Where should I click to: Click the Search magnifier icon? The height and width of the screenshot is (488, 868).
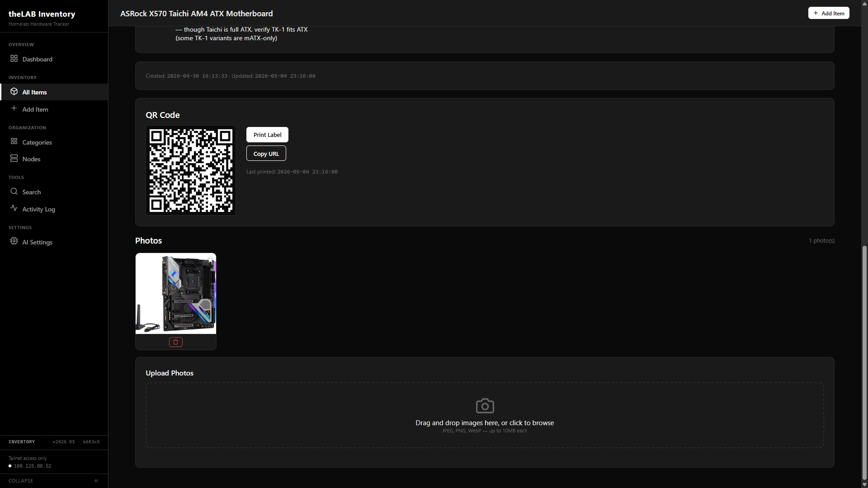click(14, 192)
